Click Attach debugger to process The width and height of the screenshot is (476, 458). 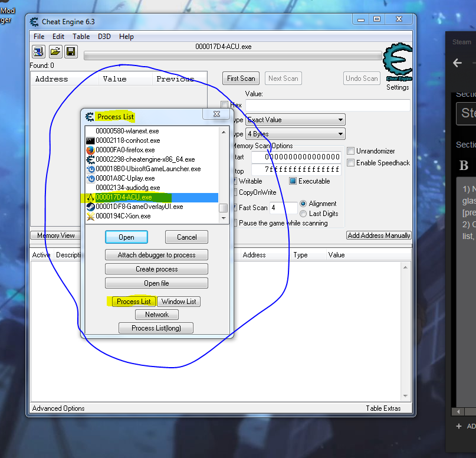(156, 255)
